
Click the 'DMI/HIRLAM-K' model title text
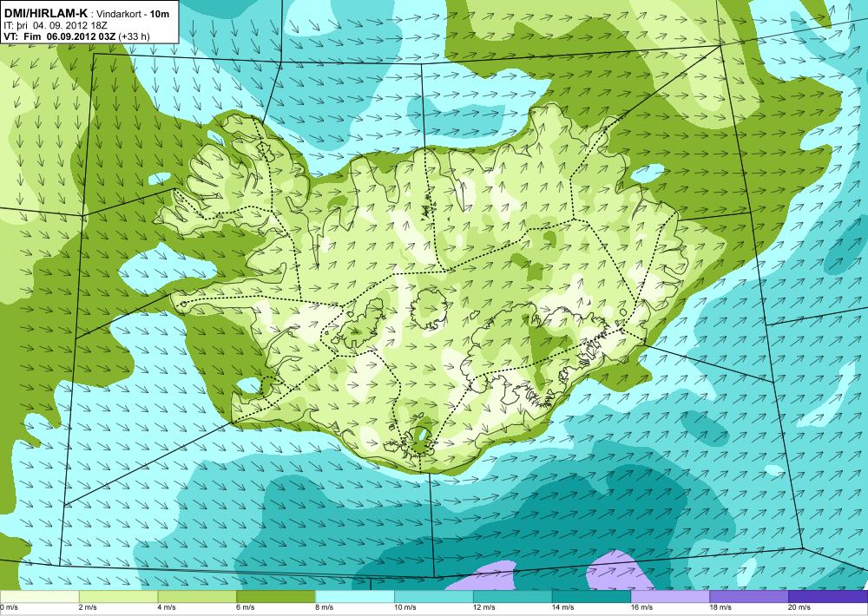click(x=45, y=11)
